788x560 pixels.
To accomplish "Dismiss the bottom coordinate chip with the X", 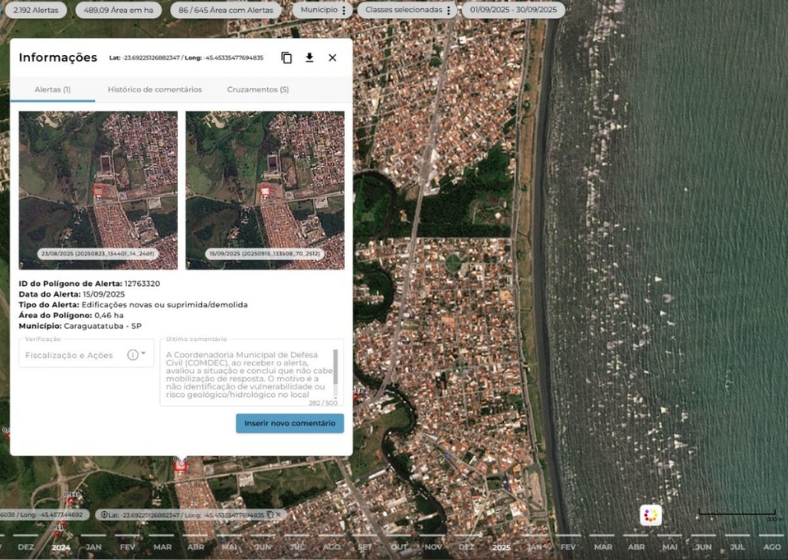I will (279, 515).
